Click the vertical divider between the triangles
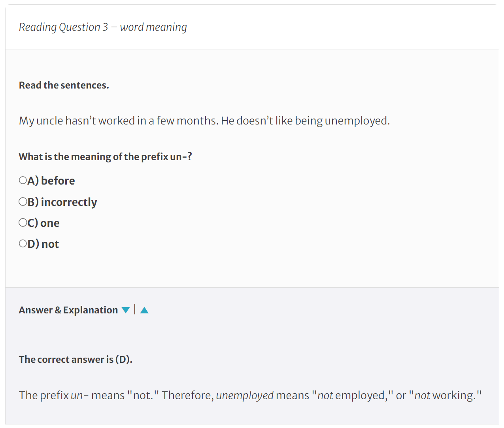This screenshot has width=504, height=428. [x=135, y=309]
